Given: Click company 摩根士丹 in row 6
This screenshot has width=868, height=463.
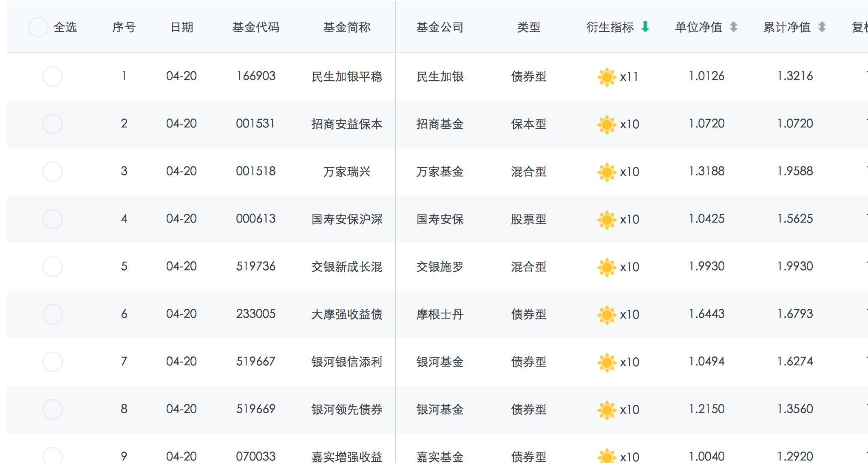Looking at the screenshot, I should tap(440, 314).
